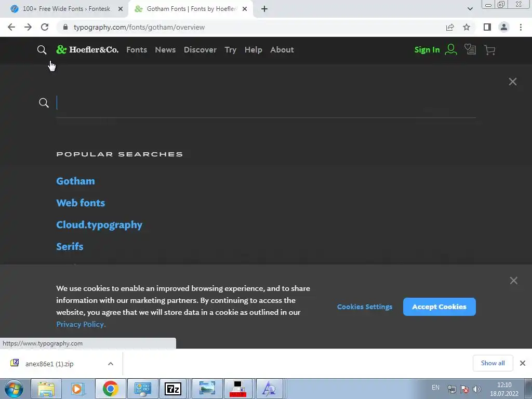
Task: Share this page icon in address bar
Action: tap(450, 27)
